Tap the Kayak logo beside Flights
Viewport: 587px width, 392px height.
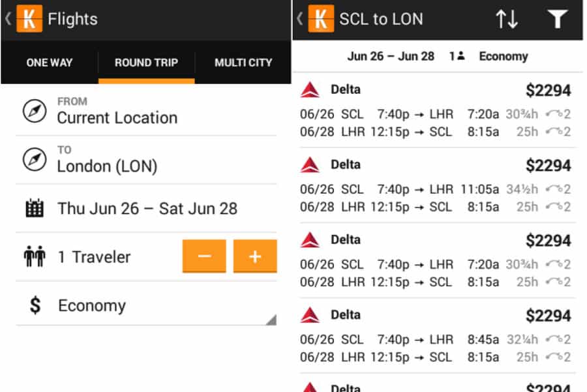(29, 19)
